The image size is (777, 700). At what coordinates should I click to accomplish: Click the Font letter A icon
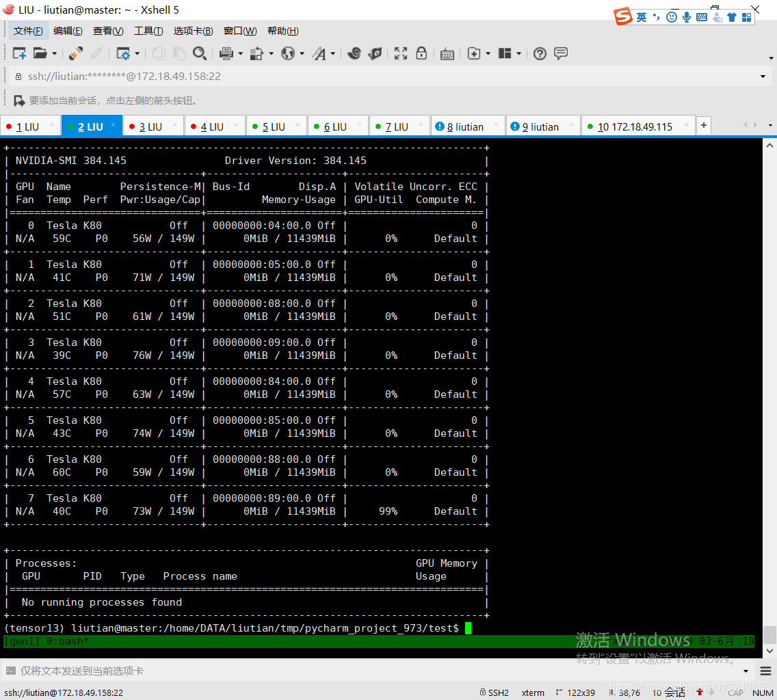(319, 53)
